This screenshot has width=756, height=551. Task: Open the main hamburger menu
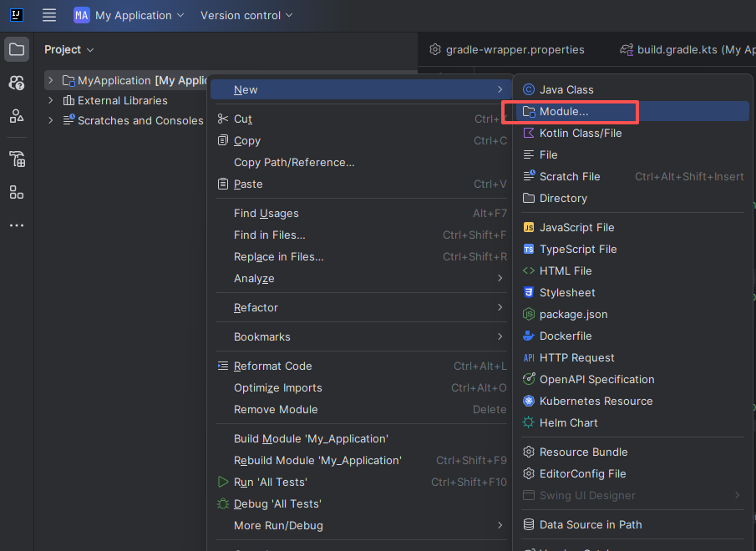click(49, 15)
